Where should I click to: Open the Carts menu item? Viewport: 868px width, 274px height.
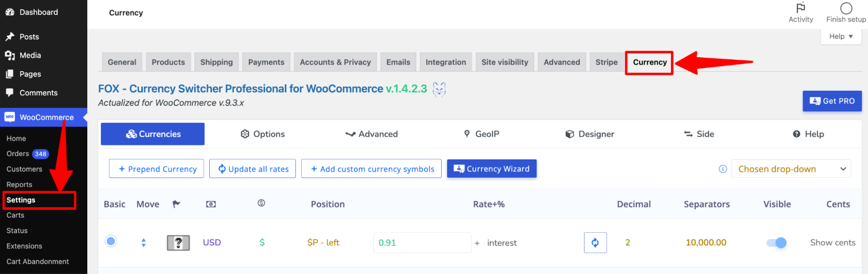(15, 215)
